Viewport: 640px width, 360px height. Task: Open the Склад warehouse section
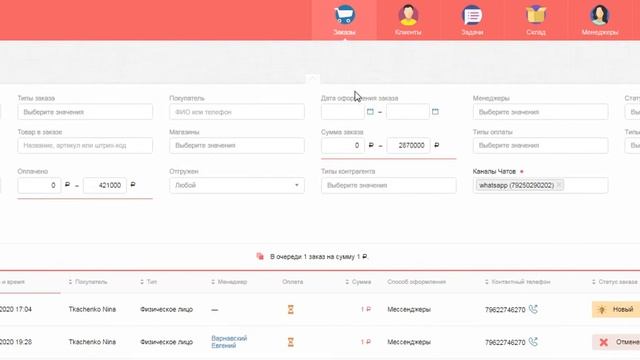(x=536, y=20)
